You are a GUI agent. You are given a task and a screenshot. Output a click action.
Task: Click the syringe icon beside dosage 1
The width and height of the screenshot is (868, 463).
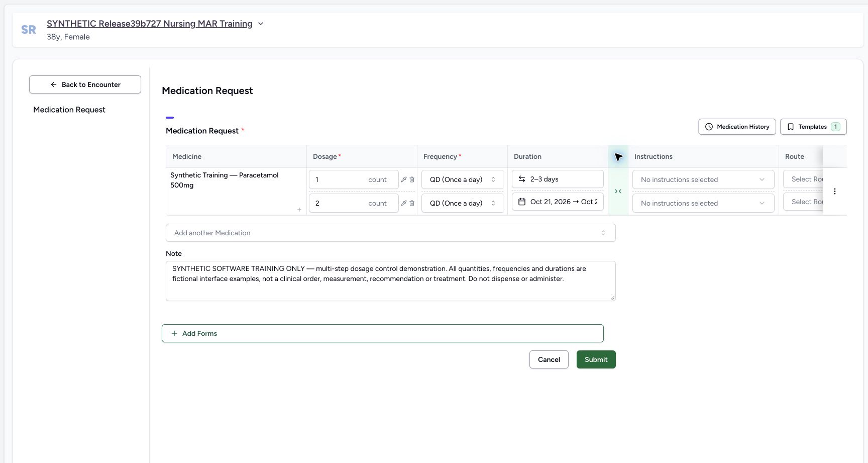tap(403, 179)
